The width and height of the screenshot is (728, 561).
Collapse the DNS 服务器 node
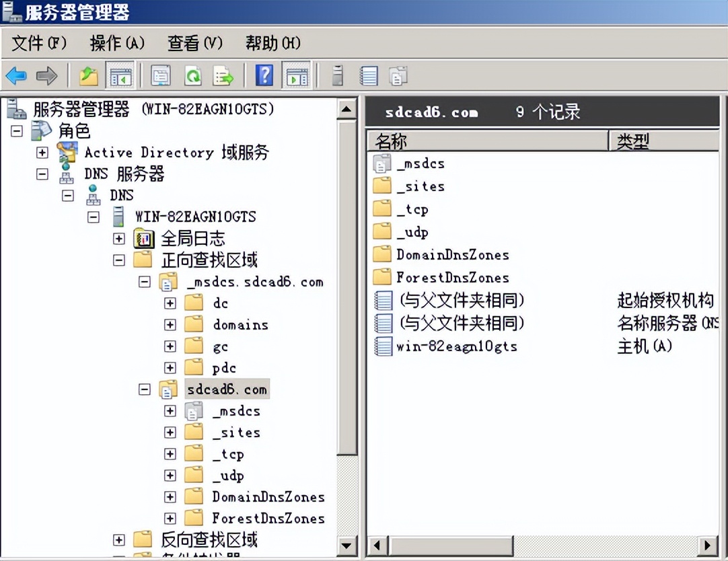click(x=42, y=174)
